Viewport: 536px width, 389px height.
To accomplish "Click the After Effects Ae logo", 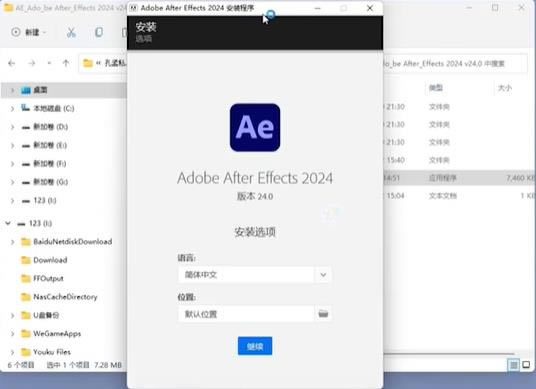I will click(255, 127).
